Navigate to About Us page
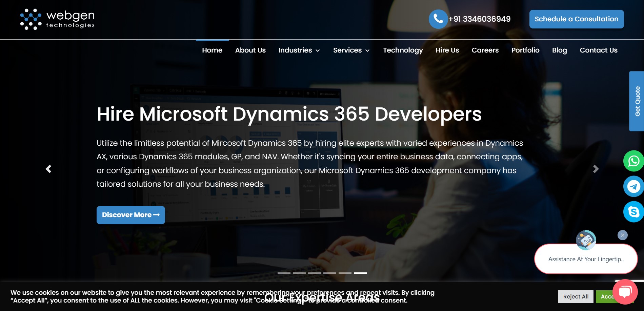Screen dimensions: 644x311 click(x=250, y=50)
